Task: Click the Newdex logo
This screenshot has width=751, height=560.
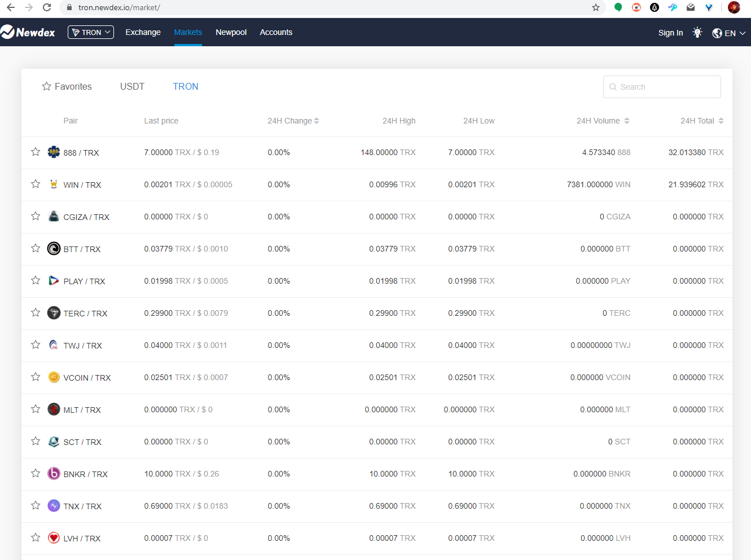Action: pos(28,32)
